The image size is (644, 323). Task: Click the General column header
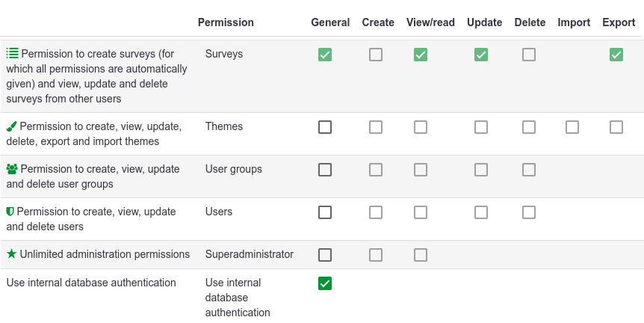pyautogui.click(x=330, y=22)
